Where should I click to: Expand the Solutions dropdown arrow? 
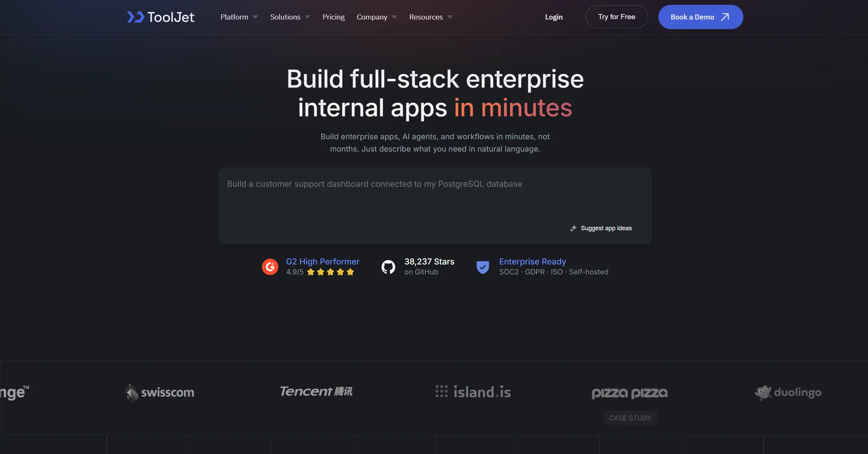pyautogui.click(x=307, y=17)
